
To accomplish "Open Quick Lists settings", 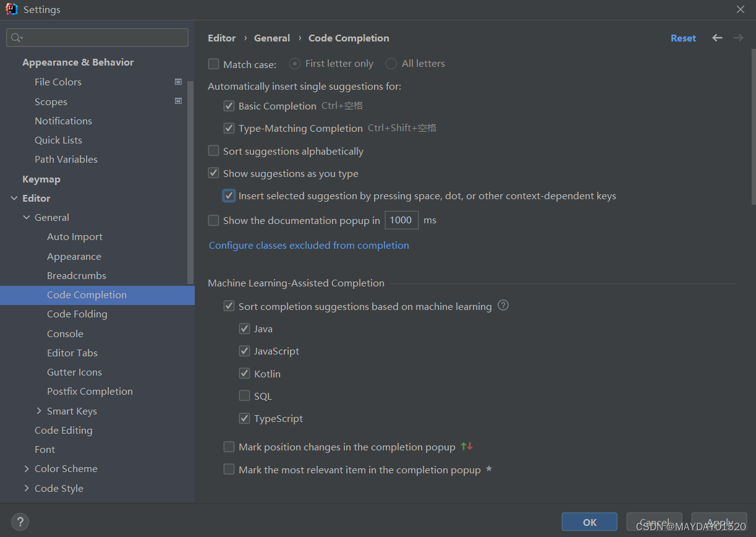I will click(58, 140).
